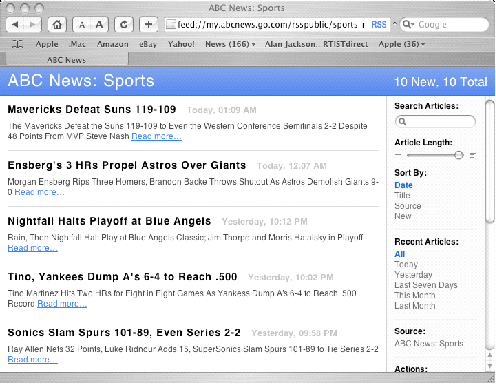
Task: Sort articles by New
Action: pos(403,216)
